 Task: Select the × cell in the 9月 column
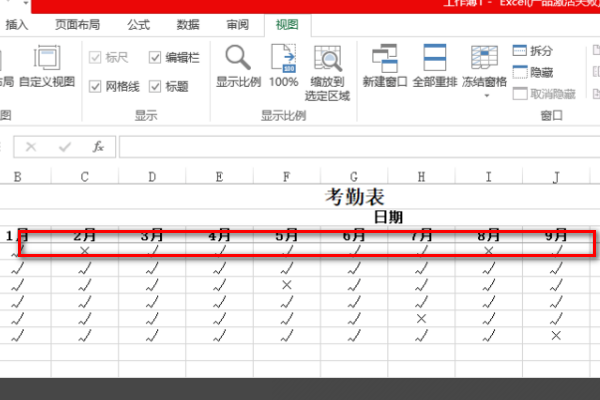[556, 336]
